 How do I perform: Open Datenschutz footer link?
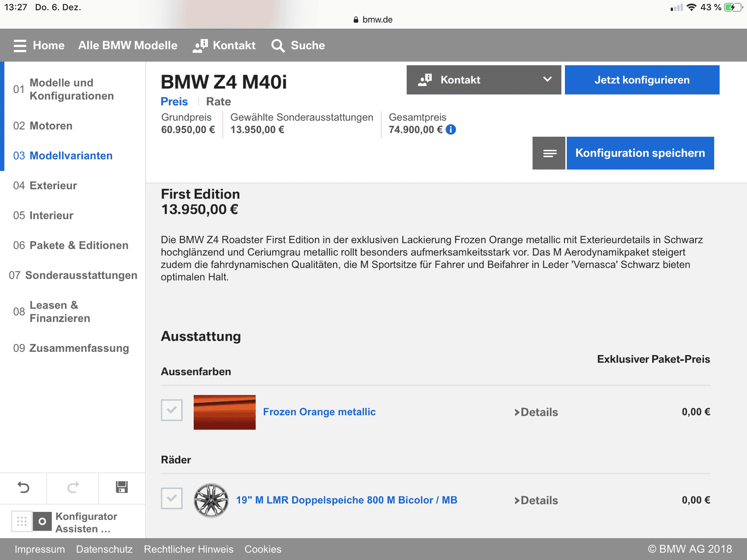pos(104,549)
